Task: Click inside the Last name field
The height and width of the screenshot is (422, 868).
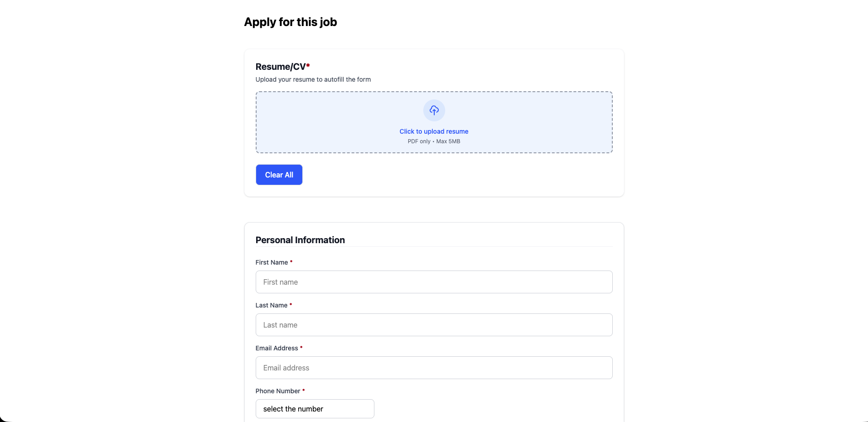Action: [x=433, y=324]
